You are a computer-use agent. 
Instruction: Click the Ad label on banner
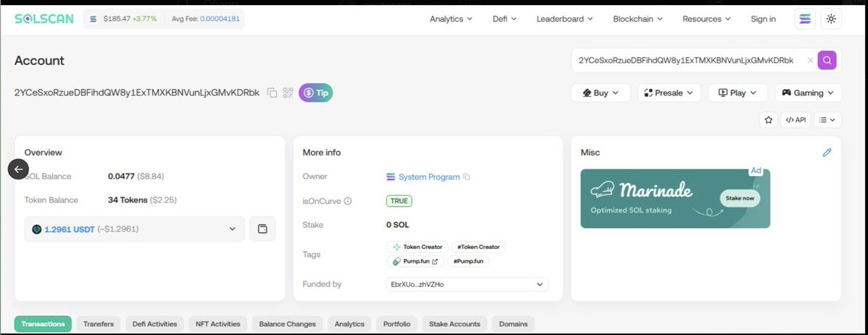click(756, 171)
